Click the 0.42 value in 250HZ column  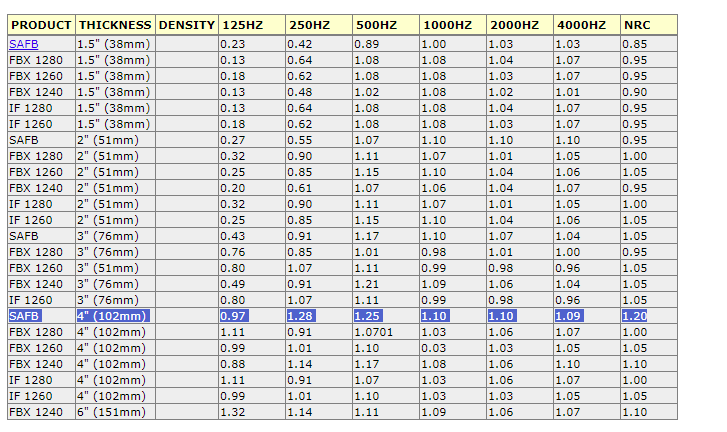tap(300, 44)
